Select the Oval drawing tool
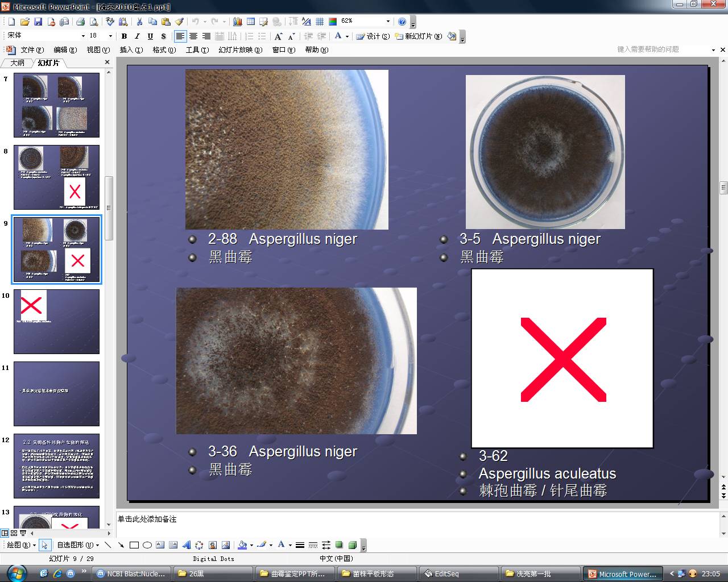The image size is (728, 582). [147, 545]
